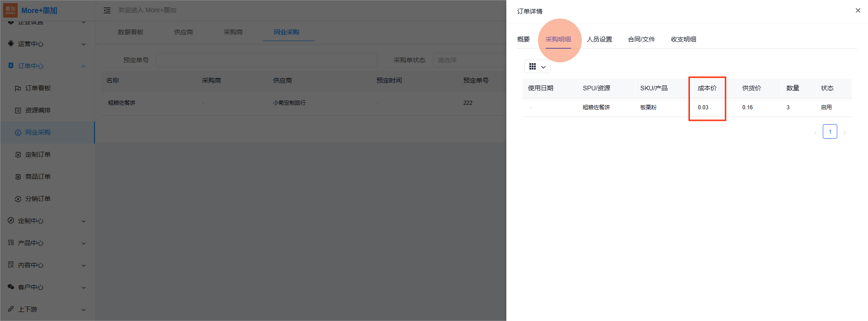Click page 1 pagination button
Screen dimensions: 868x321
click(830, 132)
